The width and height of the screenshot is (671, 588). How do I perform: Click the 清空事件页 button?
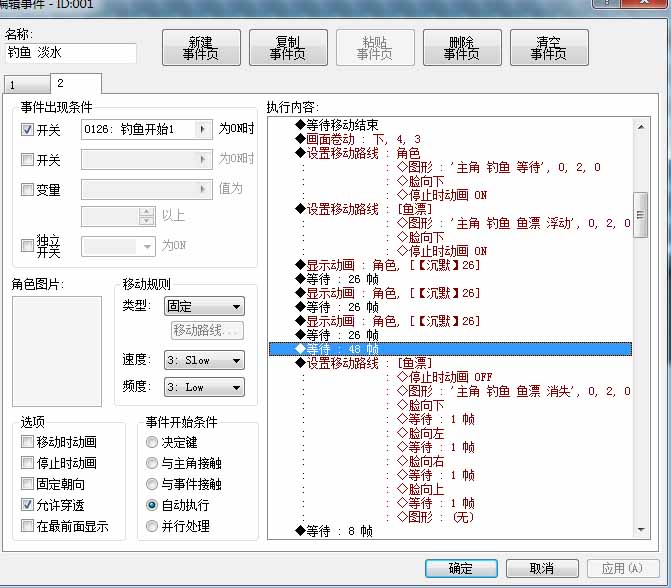click(549, 48)
